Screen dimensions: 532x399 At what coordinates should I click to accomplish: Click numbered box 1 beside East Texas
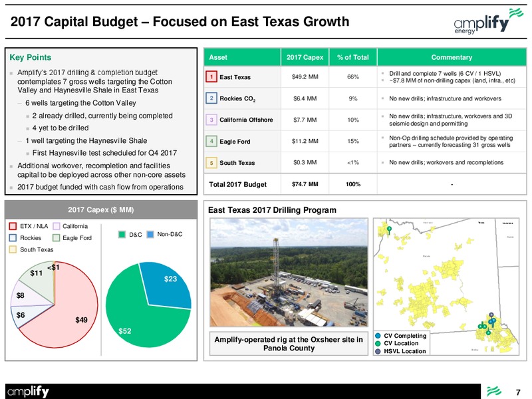(x=211, y=76)
